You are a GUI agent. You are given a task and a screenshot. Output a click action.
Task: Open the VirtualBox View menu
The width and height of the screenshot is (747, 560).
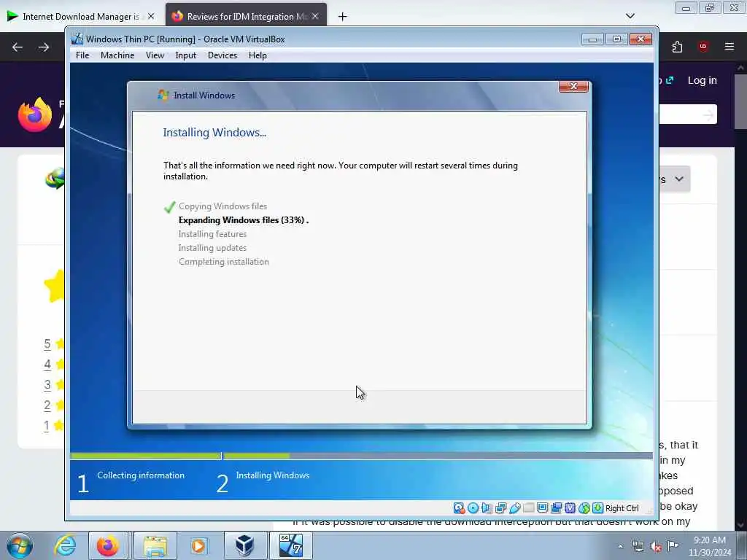click(155, 55)
